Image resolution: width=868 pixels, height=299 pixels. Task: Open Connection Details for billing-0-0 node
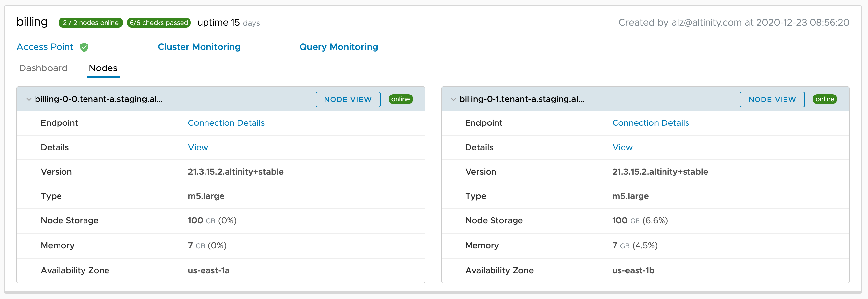coord(226,123)
